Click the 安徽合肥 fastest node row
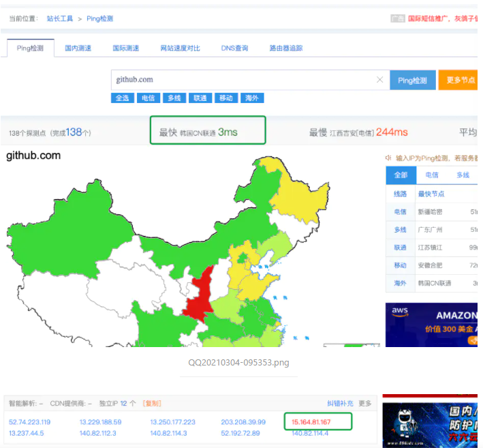Screen dimensions: 483x448 [x=431, y=265]
